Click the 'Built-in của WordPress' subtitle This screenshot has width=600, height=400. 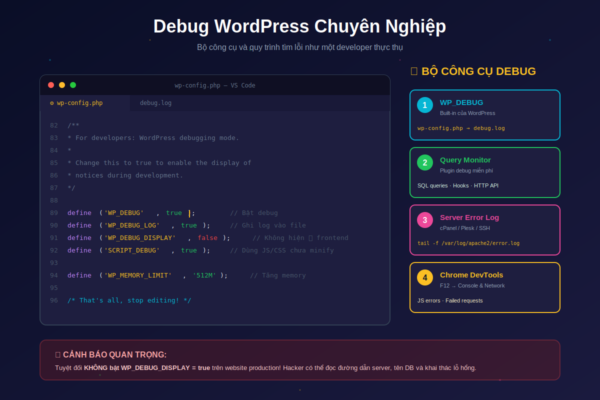coord(467,113)
